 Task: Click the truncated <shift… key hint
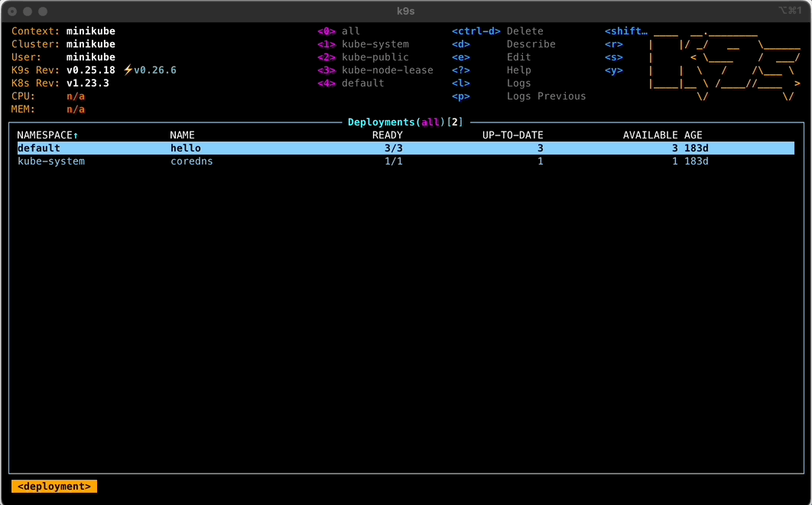[626, 31]
